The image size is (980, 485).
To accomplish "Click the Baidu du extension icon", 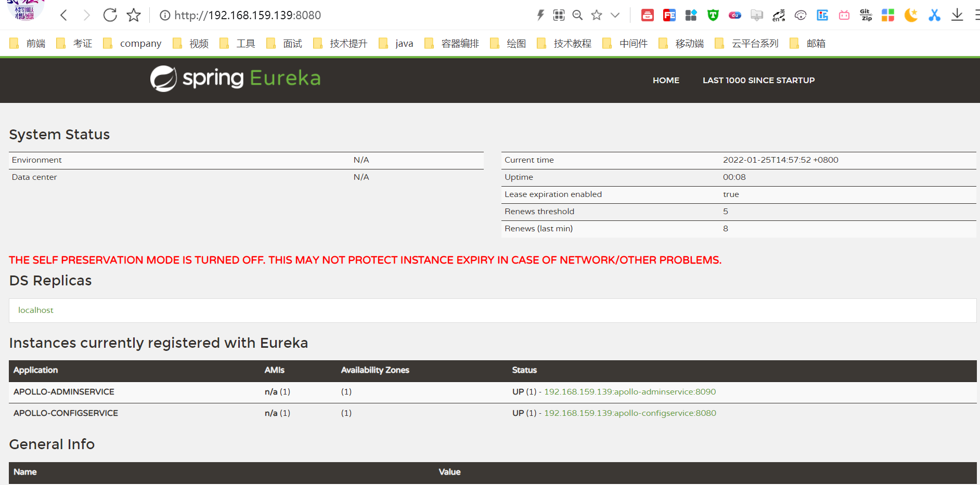I will (735, 15).
